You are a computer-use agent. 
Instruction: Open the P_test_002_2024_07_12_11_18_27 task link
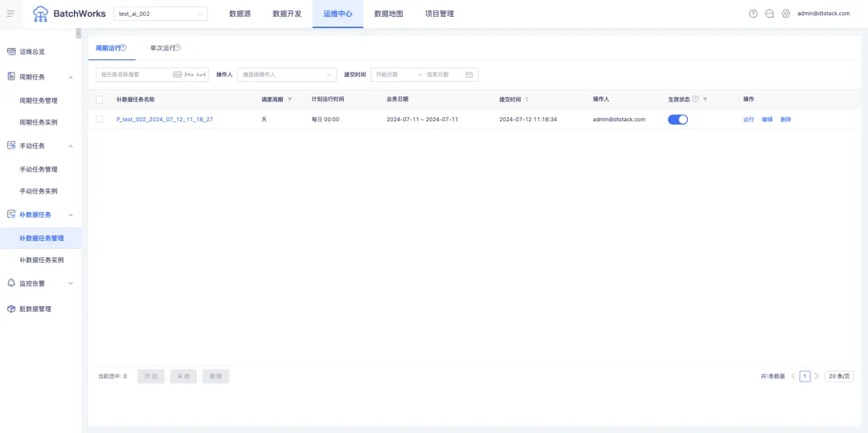click(x=165, y=119)
